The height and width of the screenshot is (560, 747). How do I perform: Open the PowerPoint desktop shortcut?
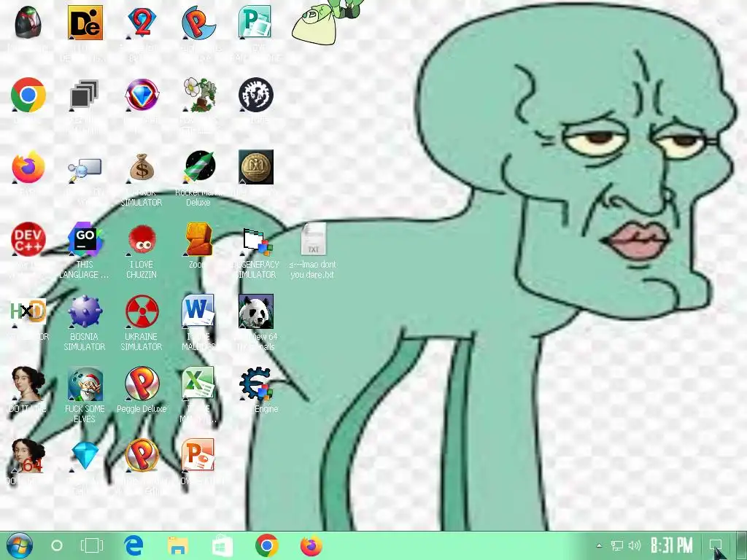198,456
